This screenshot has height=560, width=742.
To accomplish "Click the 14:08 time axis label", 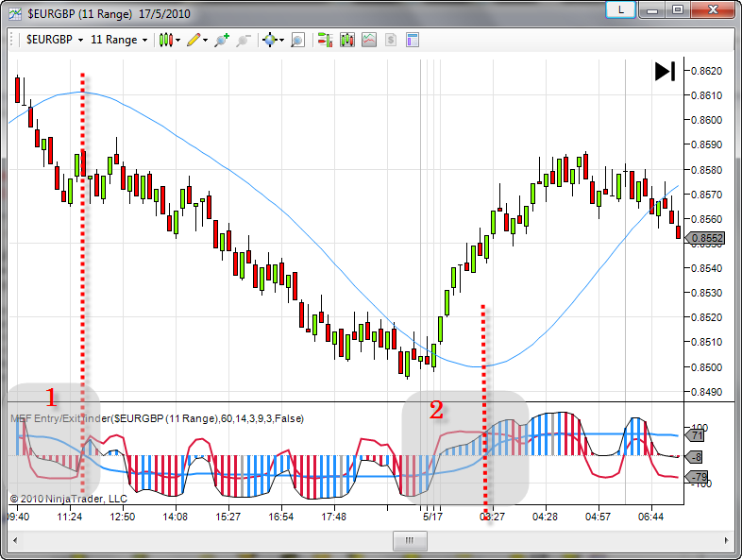I will coord(175,517).
